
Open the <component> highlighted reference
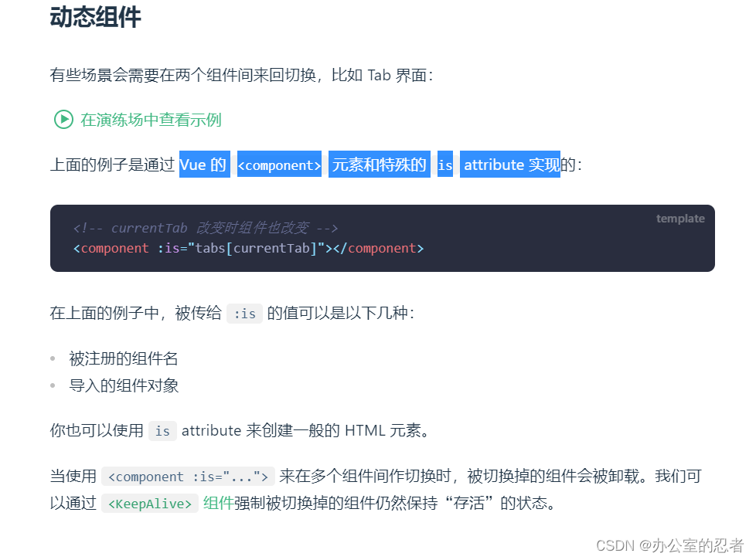tap(278, 164)
